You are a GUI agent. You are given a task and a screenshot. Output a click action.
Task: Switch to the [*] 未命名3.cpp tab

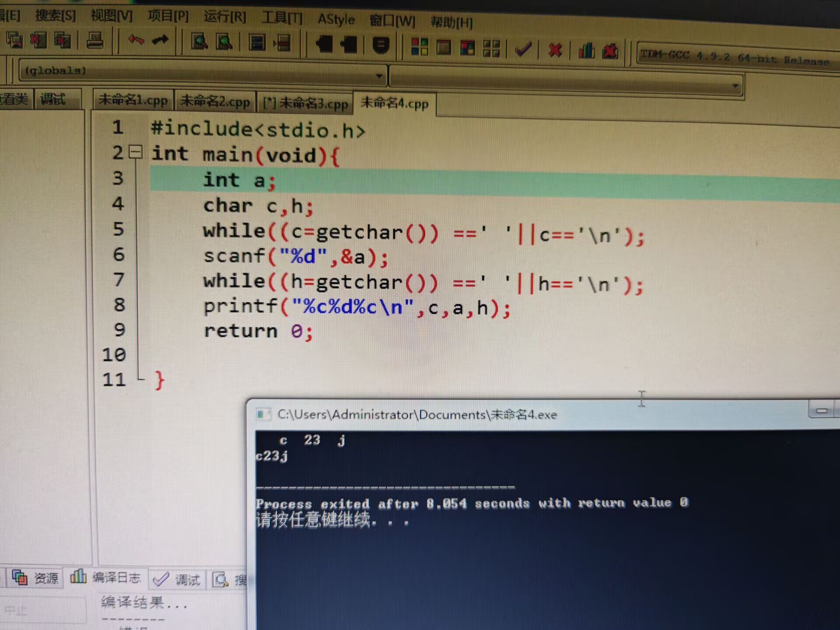305,103
